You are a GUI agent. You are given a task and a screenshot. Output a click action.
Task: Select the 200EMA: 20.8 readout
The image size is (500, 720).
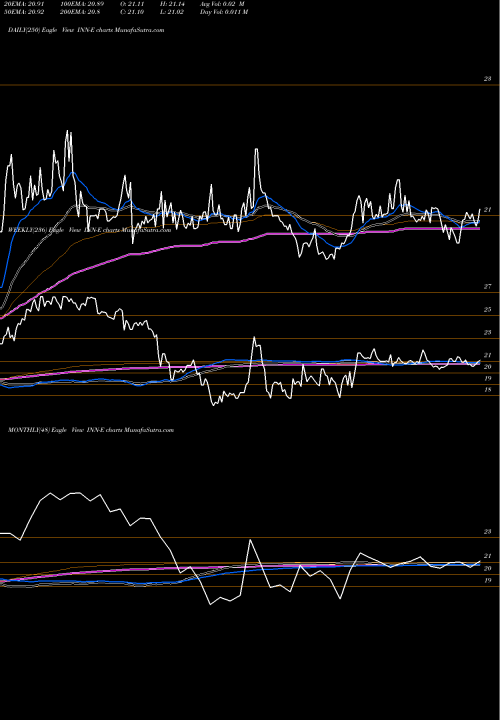click(80, 12)
